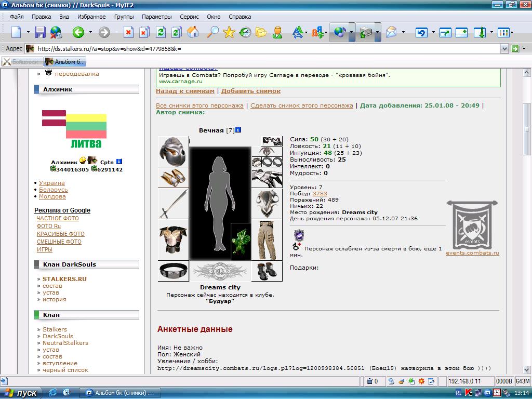Click Сделать снимок этого персонажа link
The image size is (532, 399).
tap(302, 105)
